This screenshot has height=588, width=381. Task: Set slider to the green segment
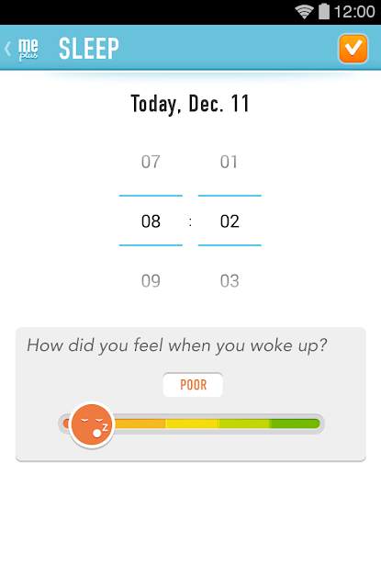295,424
